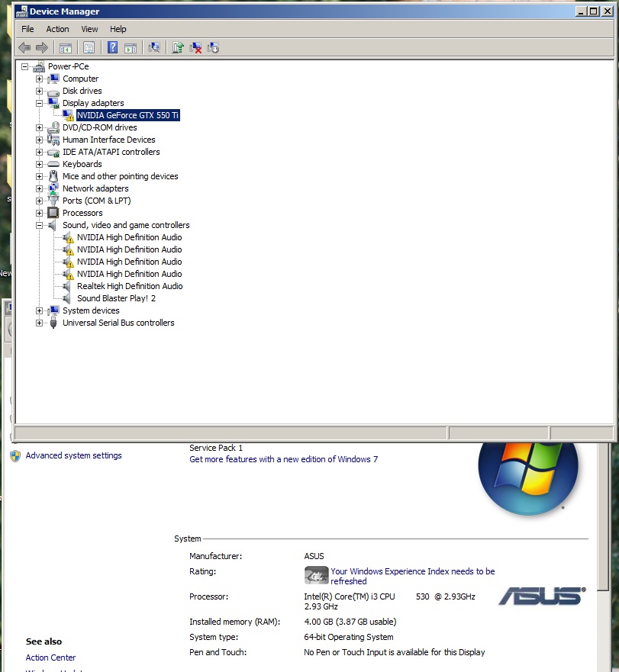Open Properties toolbar icon
Image resolution: width=619 pixels, height=672 pixels.
coord(89,47)
